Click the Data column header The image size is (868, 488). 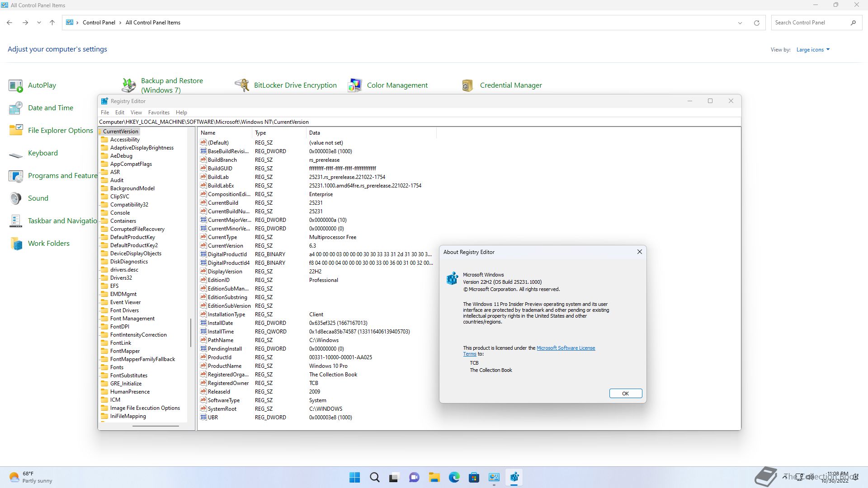pyautogui.click(x=372, y=133)
